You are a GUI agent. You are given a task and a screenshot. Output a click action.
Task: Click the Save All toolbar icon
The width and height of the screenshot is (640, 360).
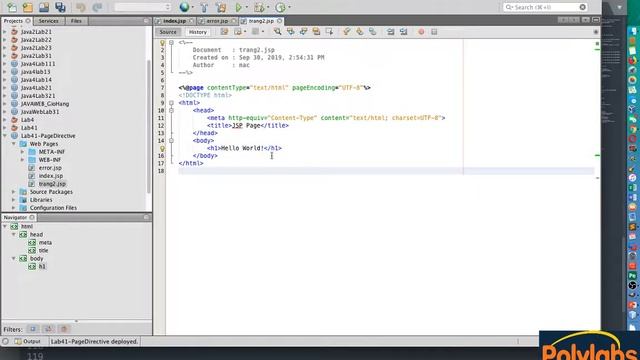coord(60,7)
